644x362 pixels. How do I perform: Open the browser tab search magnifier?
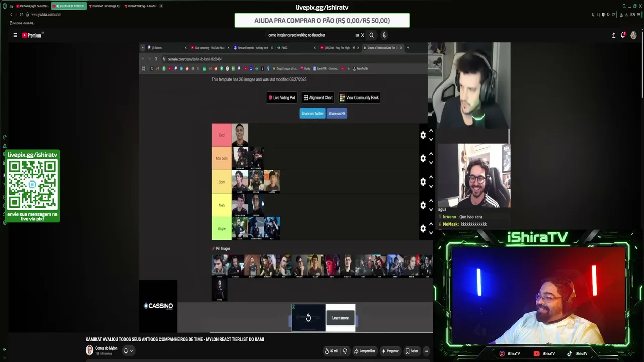pyautogui.click(x=624, y=6)
